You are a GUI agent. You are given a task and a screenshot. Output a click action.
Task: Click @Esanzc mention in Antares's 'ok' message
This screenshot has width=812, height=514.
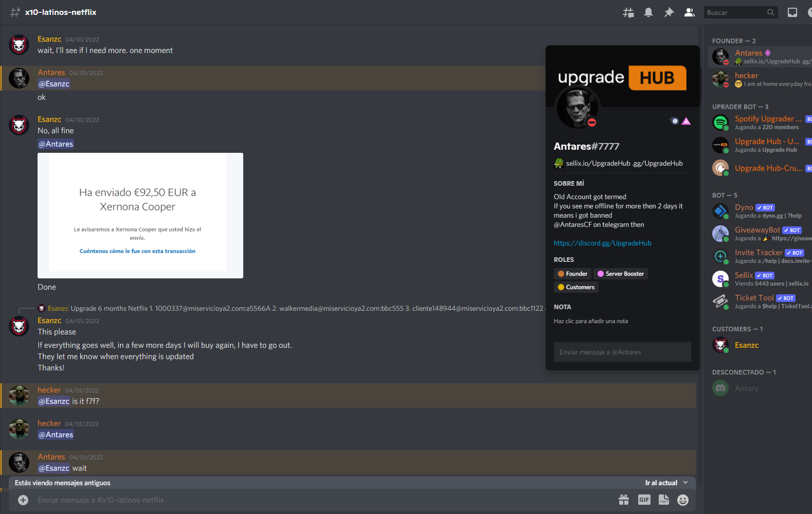coord(54,84)
